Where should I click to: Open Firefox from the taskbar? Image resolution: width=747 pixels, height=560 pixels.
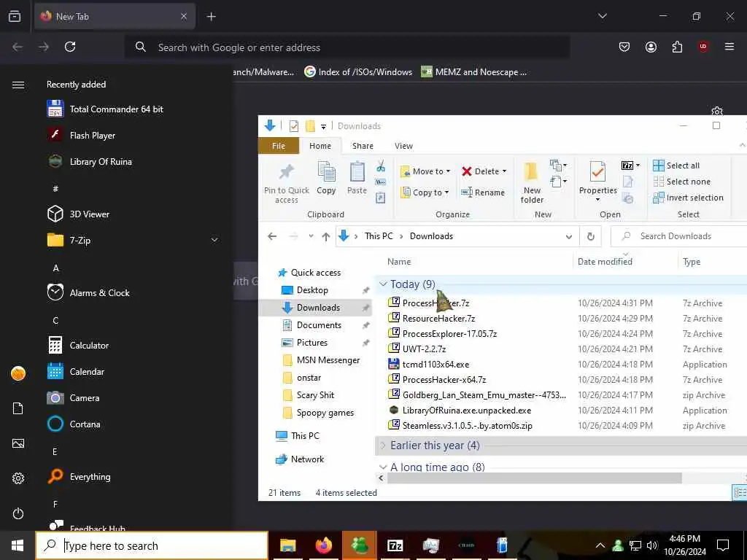(x=323, y=545)
